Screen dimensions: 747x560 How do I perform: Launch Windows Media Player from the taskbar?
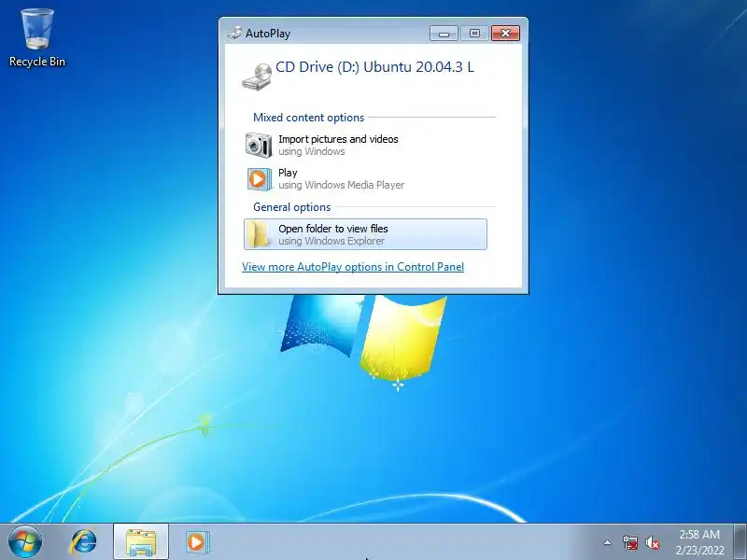197,542
